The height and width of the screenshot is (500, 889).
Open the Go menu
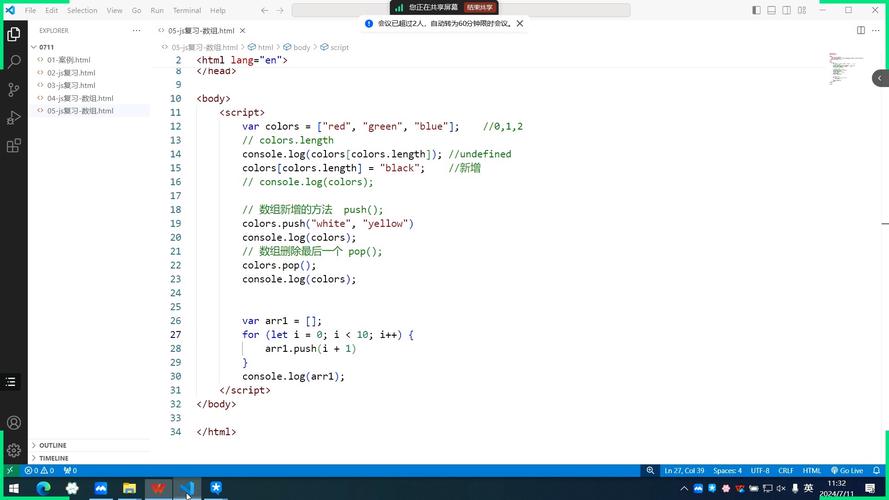pos(136,10)
